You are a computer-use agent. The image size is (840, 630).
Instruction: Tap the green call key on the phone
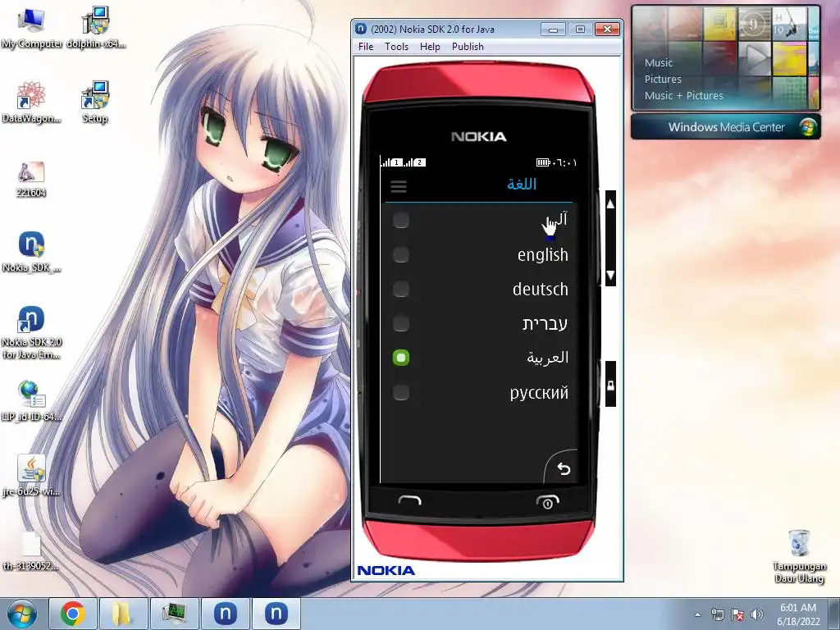pyautogui.click(x=410, y=501)
